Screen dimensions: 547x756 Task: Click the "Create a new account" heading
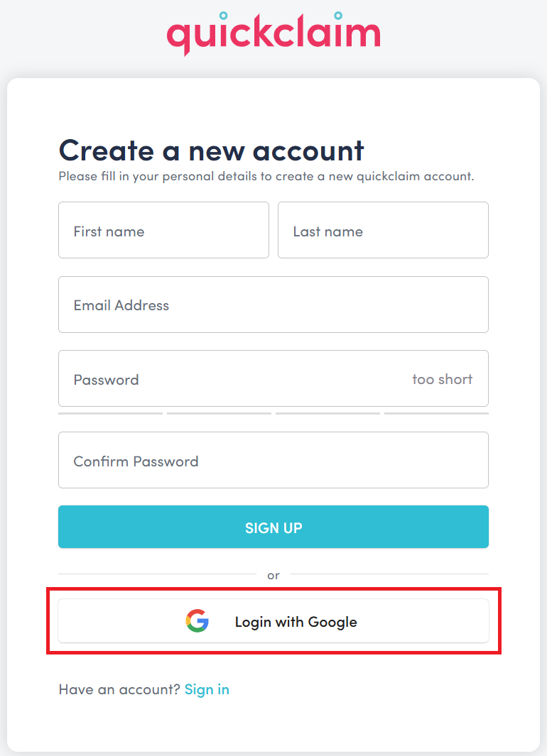tap(211, 150)
